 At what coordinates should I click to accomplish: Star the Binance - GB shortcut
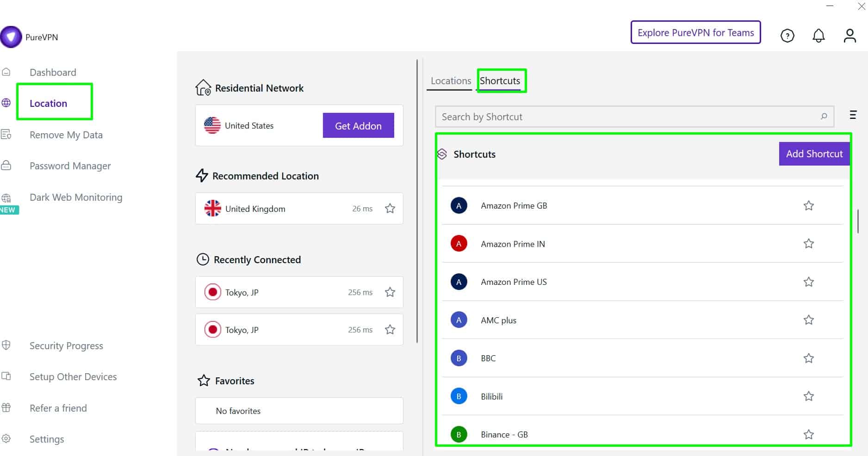click(808, 434)
